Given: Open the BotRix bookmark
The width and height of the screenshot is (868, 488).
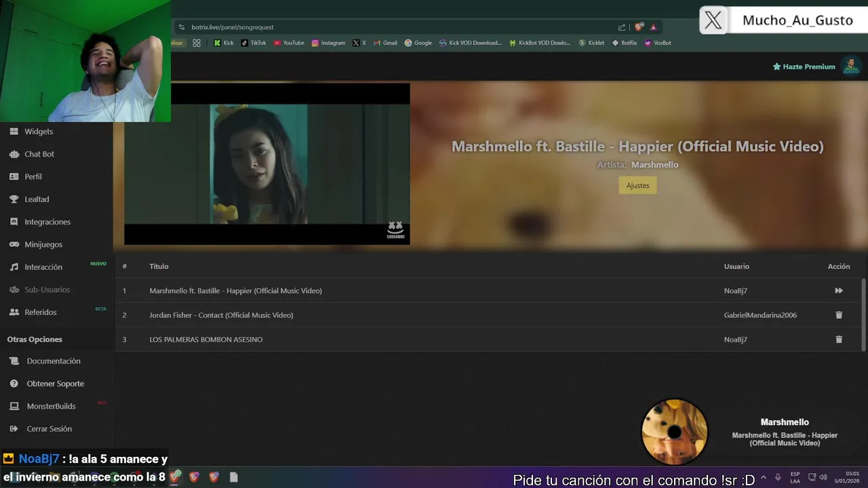Looking at the screenshot, I should (x=625, y=43).
